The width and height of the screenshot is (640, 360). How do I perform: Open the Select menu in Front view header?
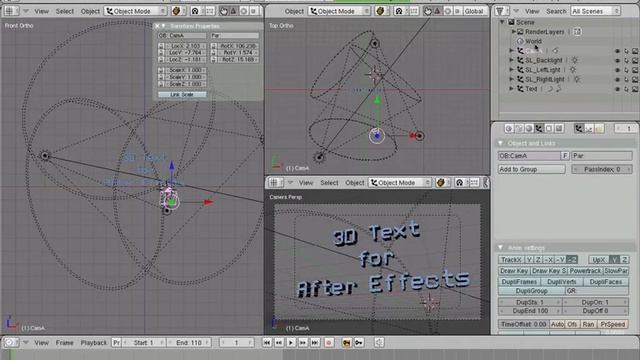pyautogui.click(x=64, y=11)
